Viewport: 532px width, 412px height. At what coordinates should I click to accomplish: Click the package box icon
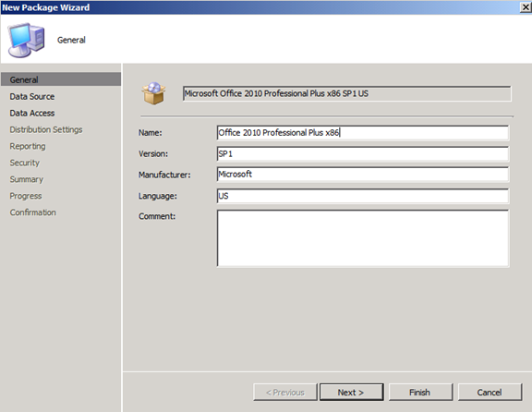point(154,93)
